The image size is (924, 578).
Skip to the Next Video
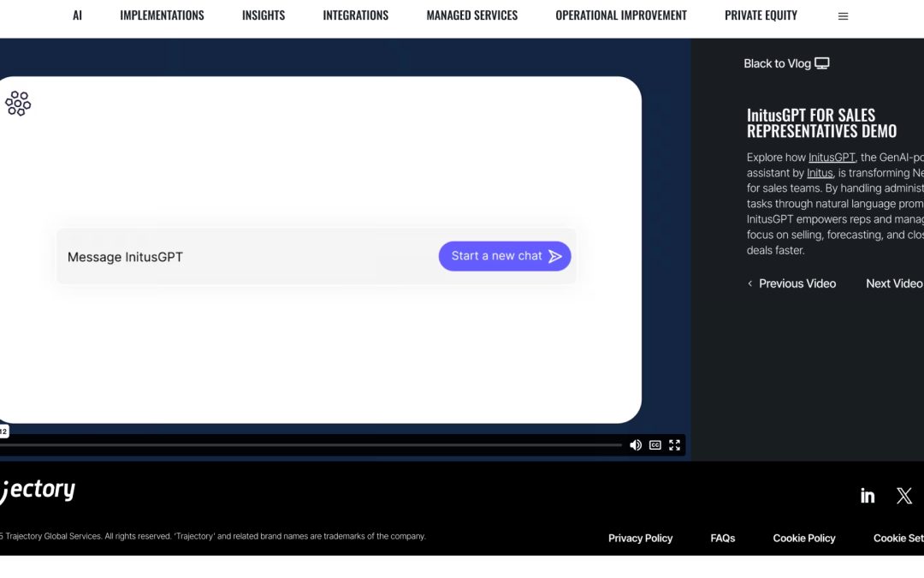[x=894, y=283]
